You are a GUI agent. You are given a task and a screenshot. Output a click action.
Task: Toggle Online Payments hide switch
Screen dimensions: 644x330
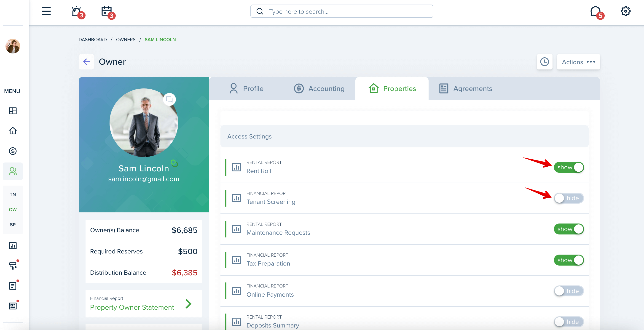[x=569, y=291]
